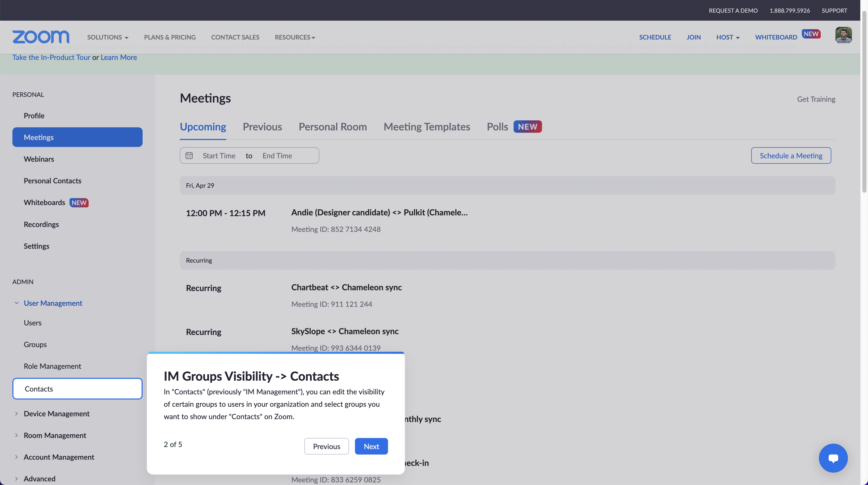Open the Polls tab
The height and width of the screenshot is (485, 868).
[x=497, y=127]
